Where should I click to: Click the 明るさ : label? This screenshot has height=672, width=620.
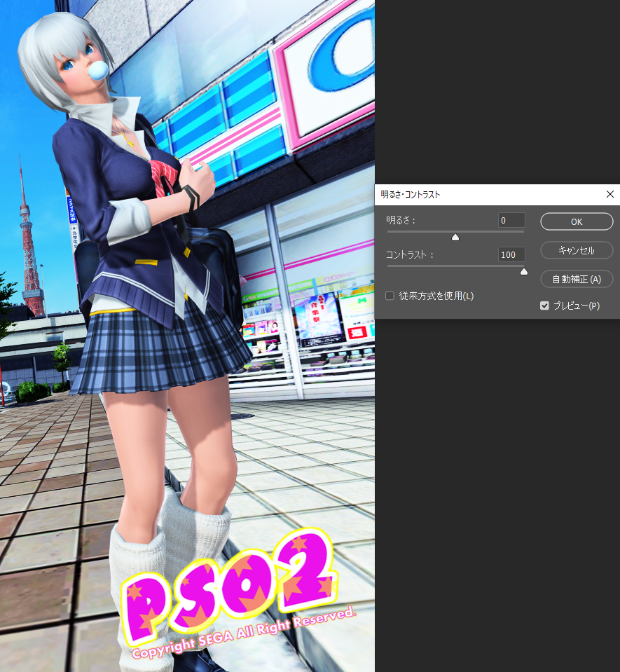pos(401,220)
